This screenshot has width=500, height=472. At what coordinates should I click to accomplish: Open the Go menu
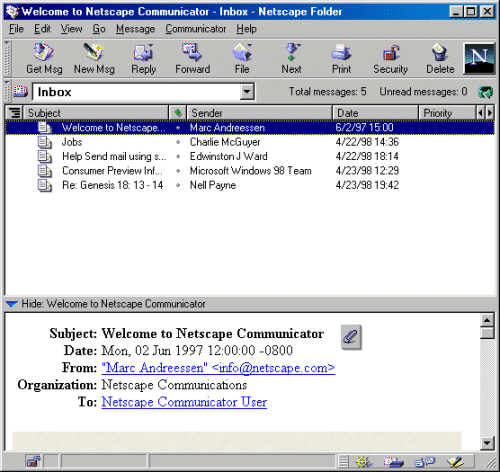[99, 29]
